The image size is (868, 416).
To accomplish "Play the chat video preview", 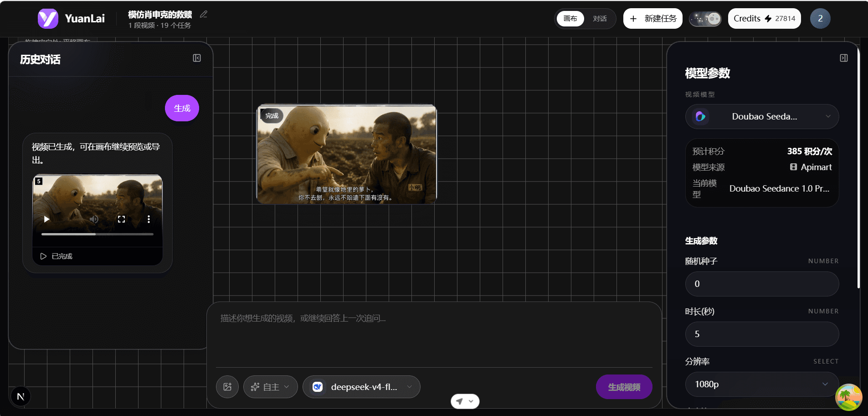I will click(x=46, y=219).
